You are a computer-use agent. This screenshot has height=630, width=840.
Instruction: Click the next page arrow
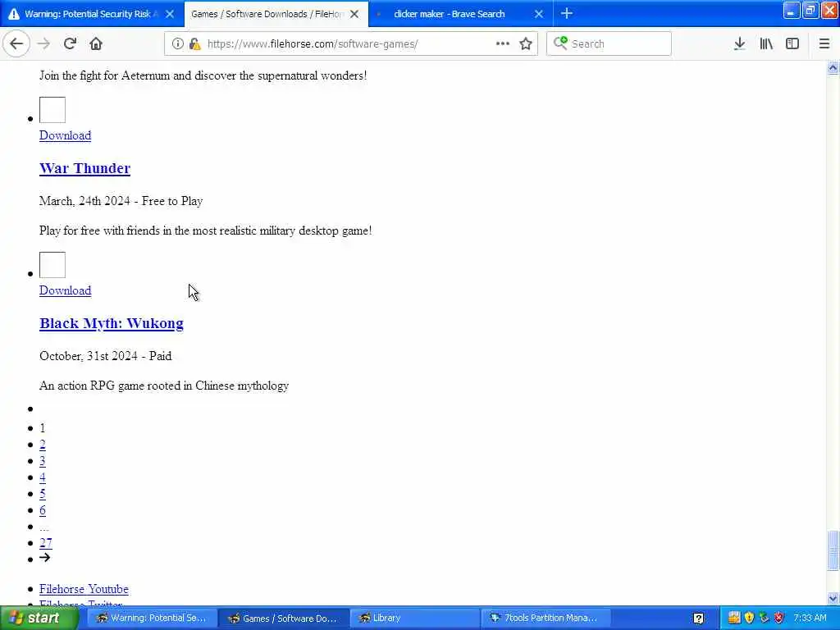click(44, 558)
